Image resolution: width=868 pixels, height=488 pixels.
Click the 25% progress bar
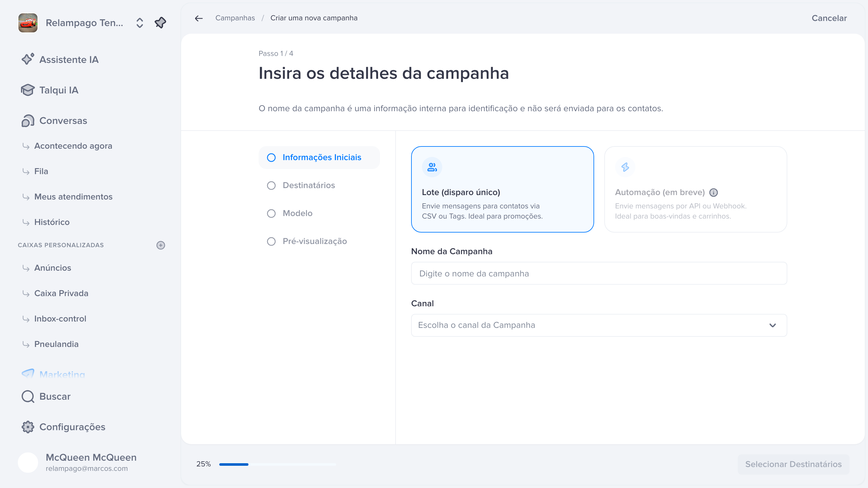277,464
